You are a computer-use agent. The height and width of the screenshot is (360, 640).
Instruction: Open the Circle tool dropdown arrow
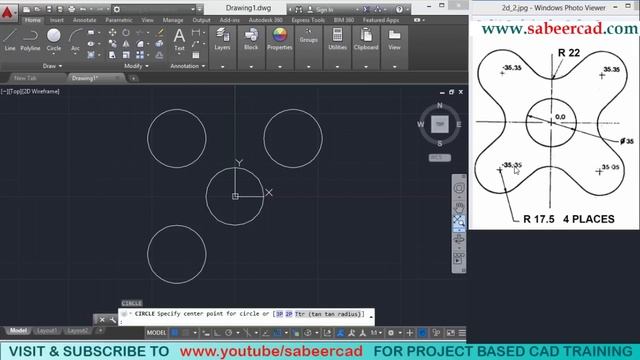pyautogui.click(x=53, y=53)
